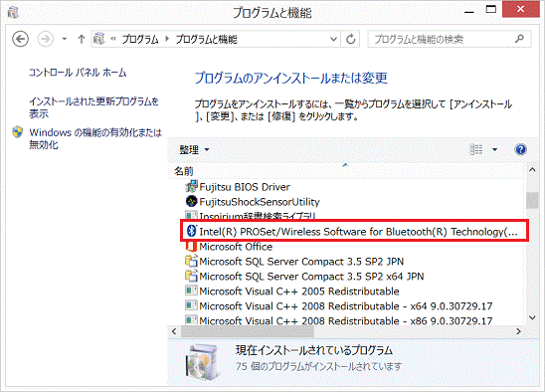Open コントロール パネル ホーム link
Screen dimensions: 545x392
[x=78, y=73]
